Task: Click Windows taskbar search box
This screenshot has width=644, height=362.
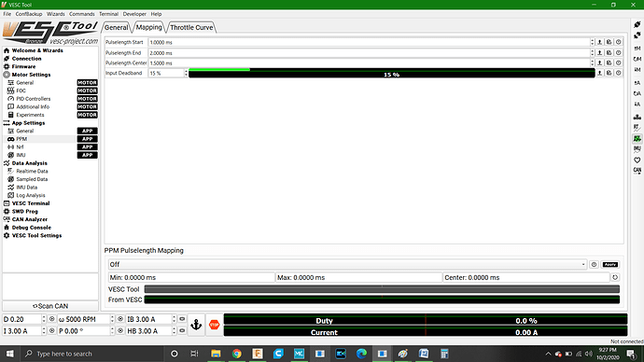Action: pos(92,354)
